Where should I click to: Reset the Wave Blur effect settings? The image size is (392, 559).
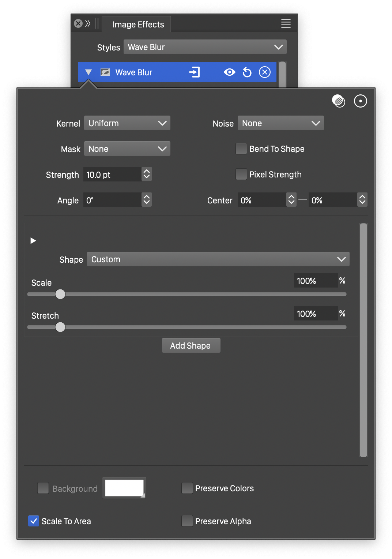pos(247,72)
